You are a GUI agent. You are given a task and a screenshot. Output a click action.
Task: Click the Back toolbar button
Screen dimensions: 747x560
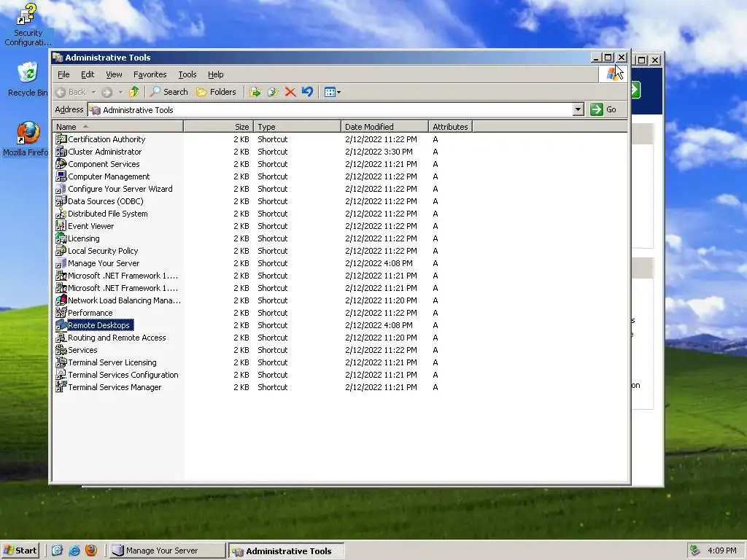pos(71,92)
